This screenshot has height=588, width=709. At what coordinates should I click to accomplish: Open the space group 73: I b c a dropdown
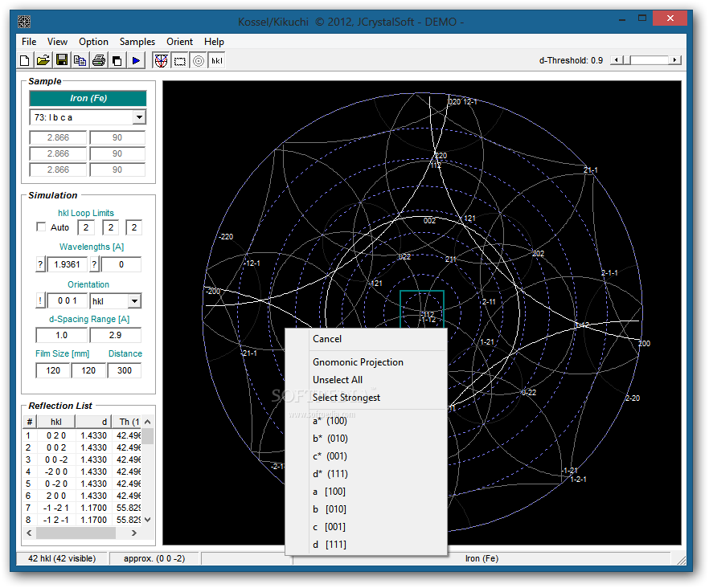(139, 117)
